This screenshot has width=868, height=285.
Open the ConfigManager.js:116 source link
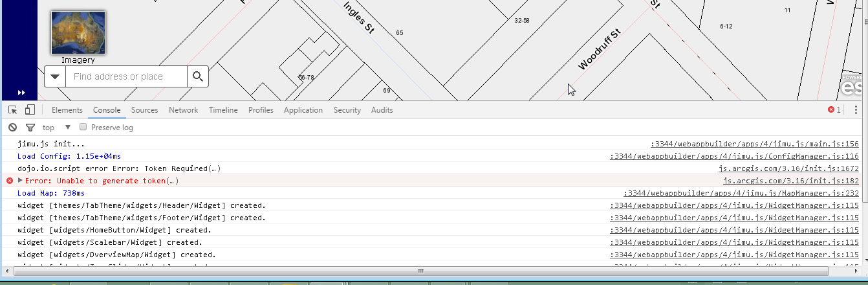734,156
